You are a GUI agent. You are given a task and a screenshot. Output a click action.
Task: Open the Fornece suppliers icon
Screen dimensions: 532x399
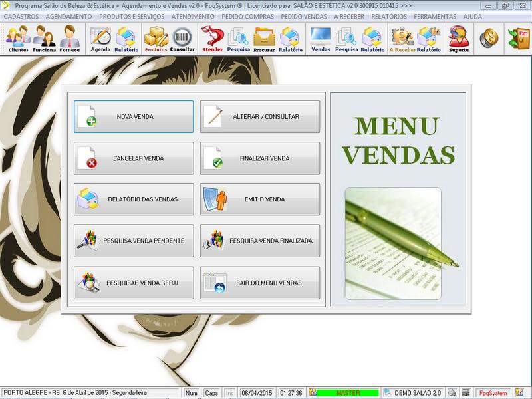point(70,39)
